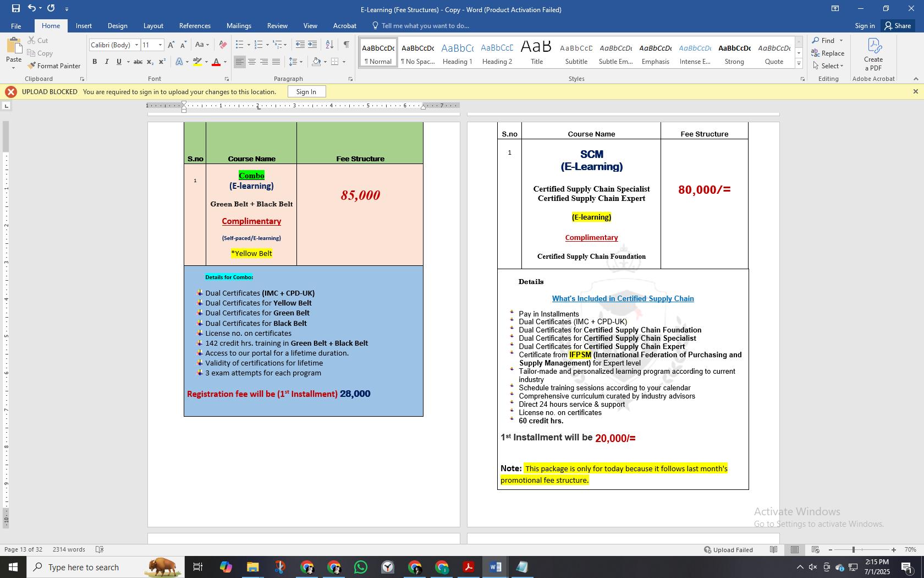Select the Format Painter tool
The width and height of the screenshot is (924, 578).
[54, 66]
